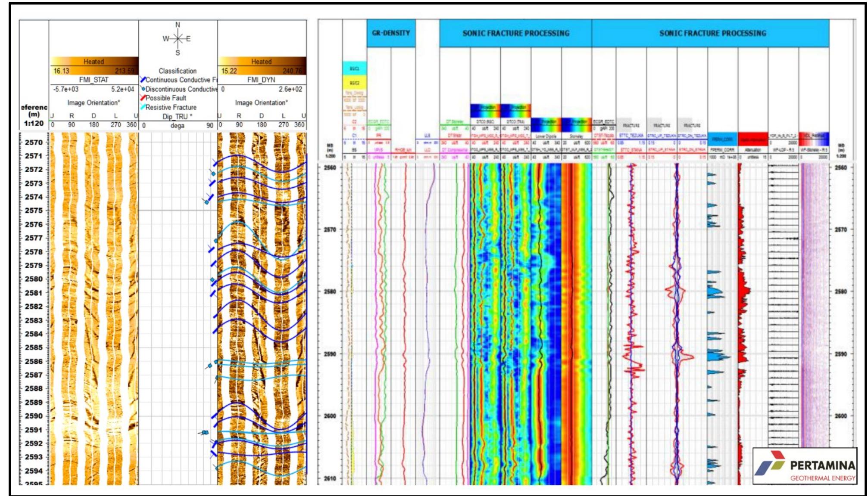Select the dip tadpole marker near 2591 m
Viewport: 868px width, 496px height.
(204, 432)
